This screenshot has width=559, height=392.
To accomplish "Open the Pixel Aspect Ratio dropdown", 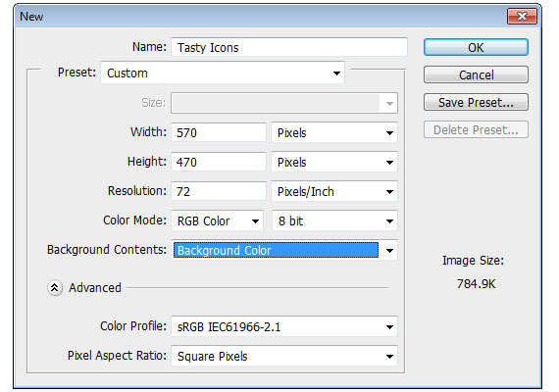I will (x=284, y=356).
